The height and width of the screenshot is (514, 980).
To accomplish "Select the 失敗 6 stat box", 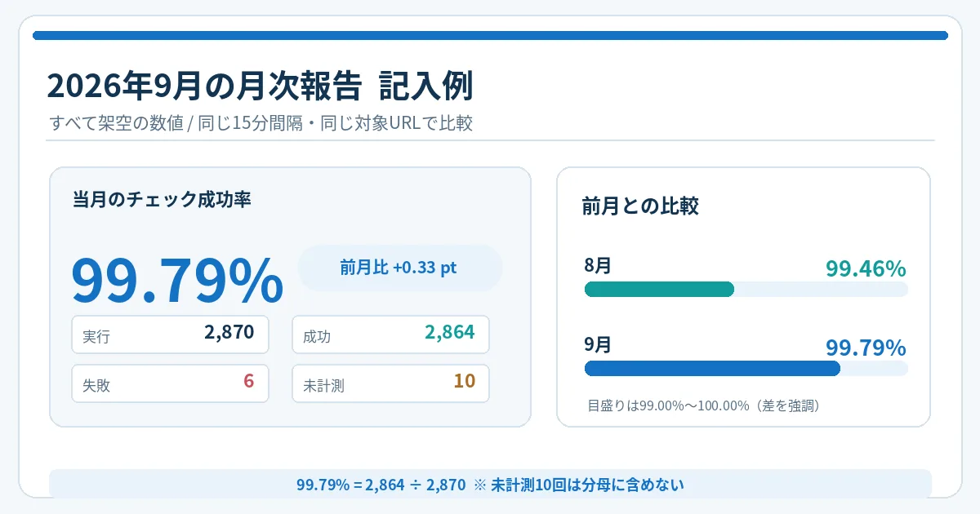I will click(x=170, y=383).
